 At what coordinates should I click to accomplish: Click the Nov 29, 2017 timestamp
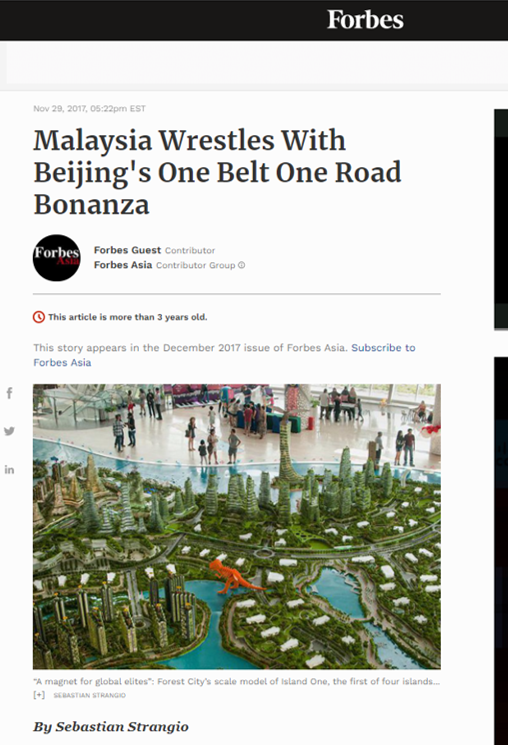point(89,109)
